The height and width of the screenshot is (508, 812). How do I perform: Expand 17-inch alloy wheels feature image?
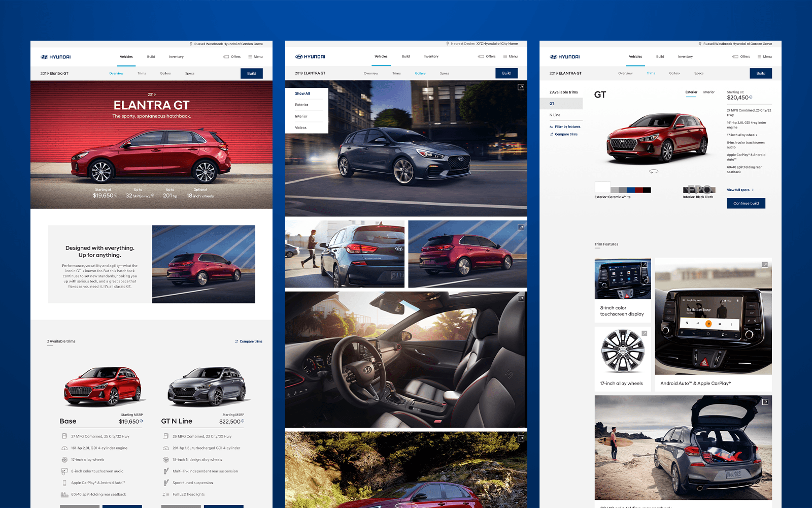click(x=645, y=333)
